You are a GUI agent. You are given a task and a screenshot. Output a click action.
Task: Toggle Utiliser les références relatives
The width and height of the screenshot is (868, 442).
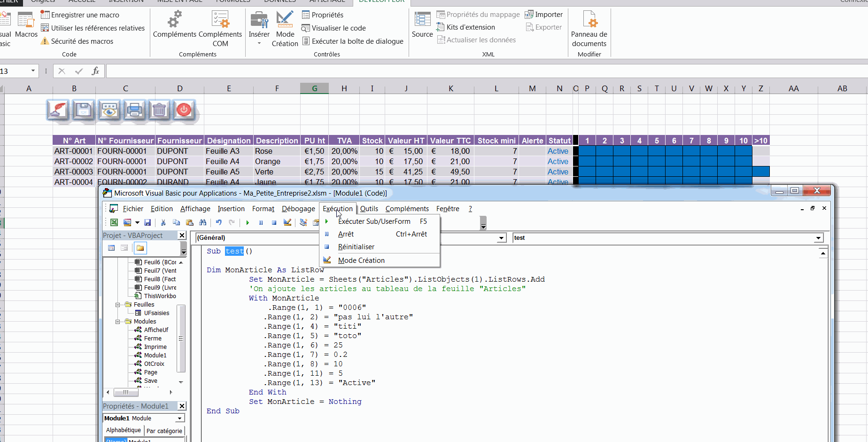point(93,28)
